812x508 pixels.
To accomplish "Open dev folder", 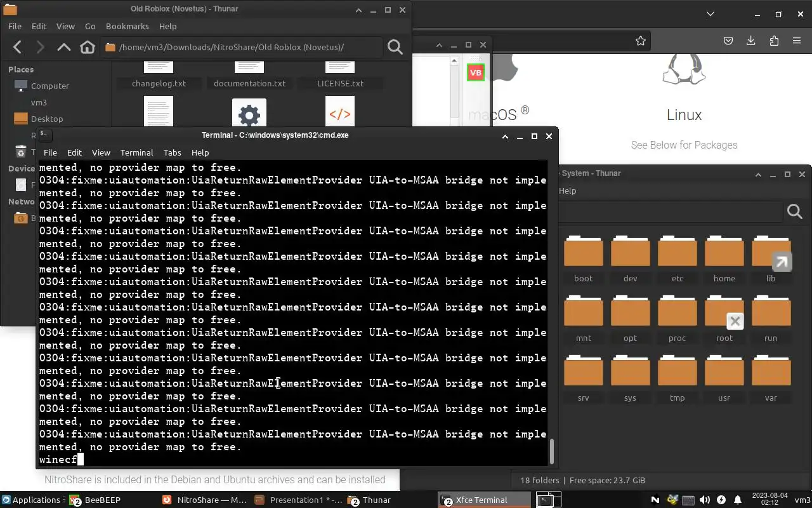I will coord(630,259).
